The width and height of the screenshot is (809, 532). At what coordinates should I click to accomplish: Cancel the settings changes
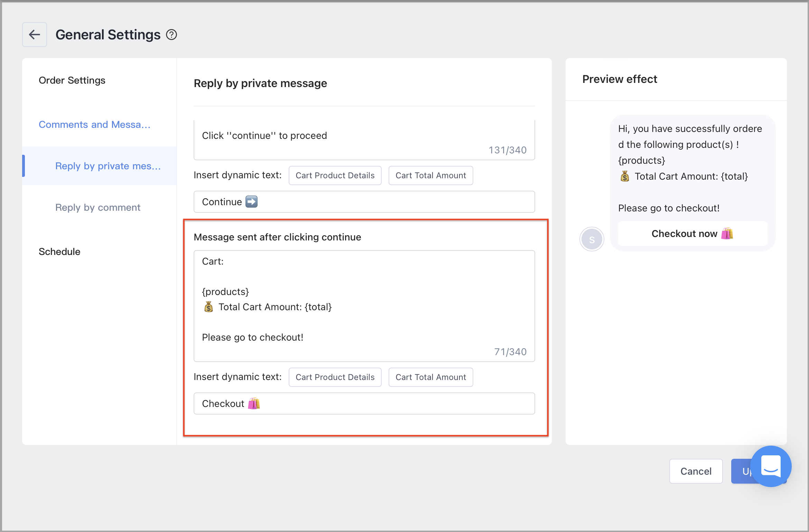point(696,471)
